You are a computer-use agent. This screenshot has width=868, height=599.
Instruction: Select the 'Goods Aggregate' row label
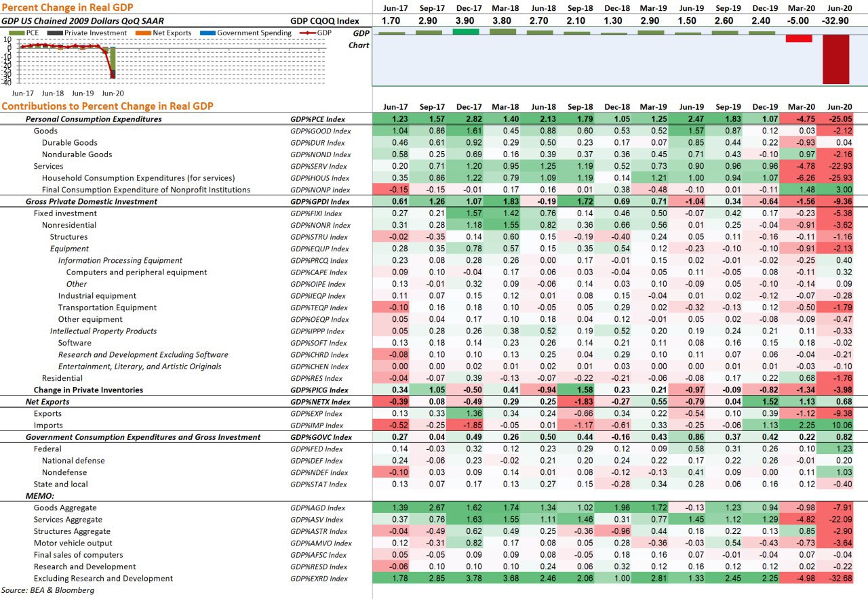pos(65,508)
